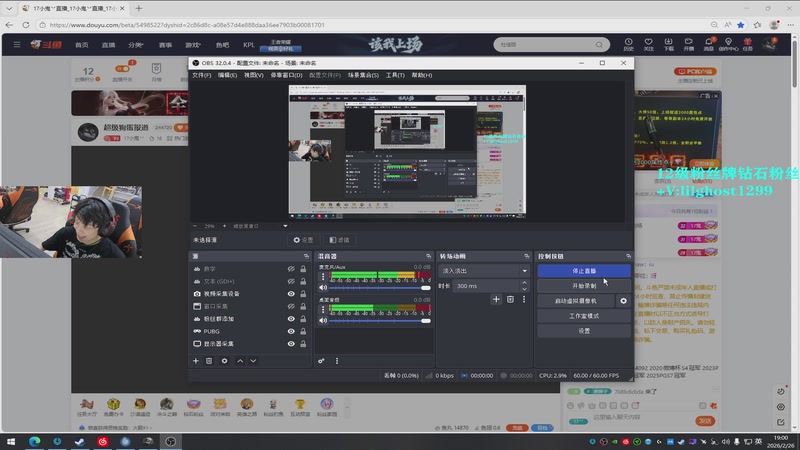800x450 pixels.
Task: Adjust the 桌面音频 volume slider
Action: (x=380, y=321)
